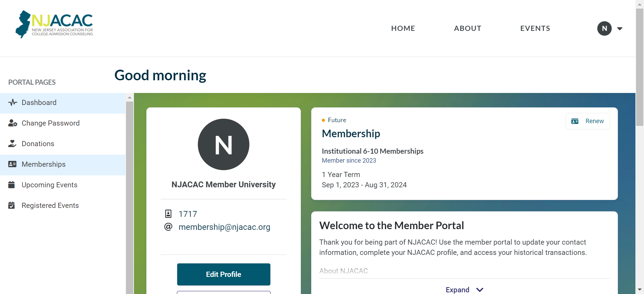Click the N user avatar in header
This screenshot has height=294, width=644.
click(605, 28)
